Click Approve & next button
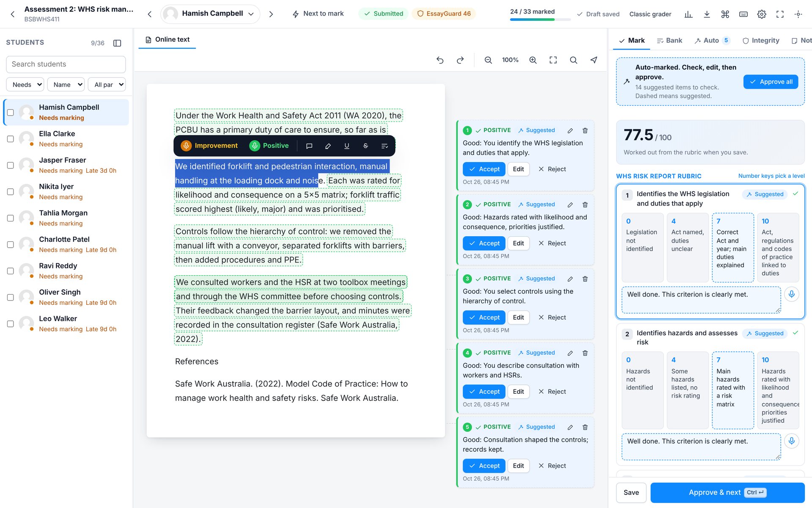The width and height of the screenshot is (812, 508). [727, 492]
